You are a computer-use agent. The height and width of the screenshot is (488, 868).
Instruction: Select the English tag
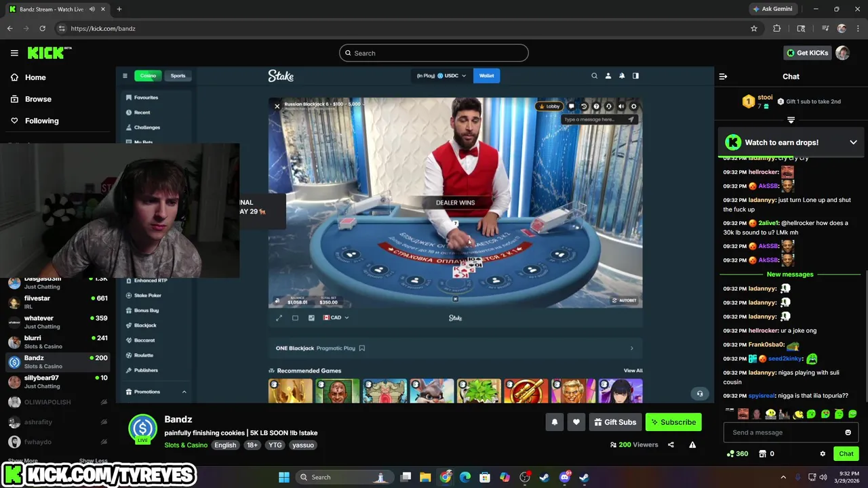[225, 445]
